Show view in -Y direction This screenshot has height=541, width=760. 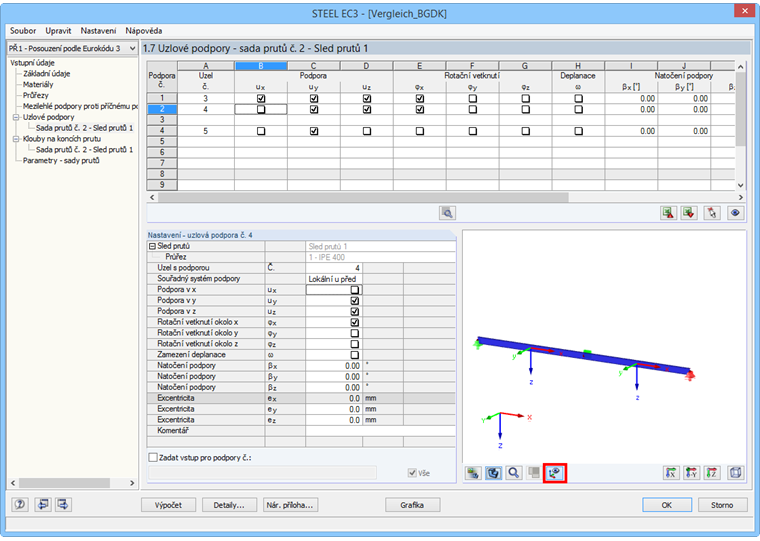(691, 473)
